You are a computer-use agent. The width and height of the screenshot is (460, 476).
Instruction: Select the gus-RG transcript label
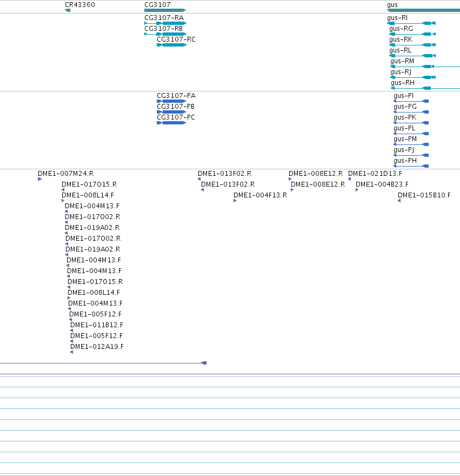coord(401,29)
